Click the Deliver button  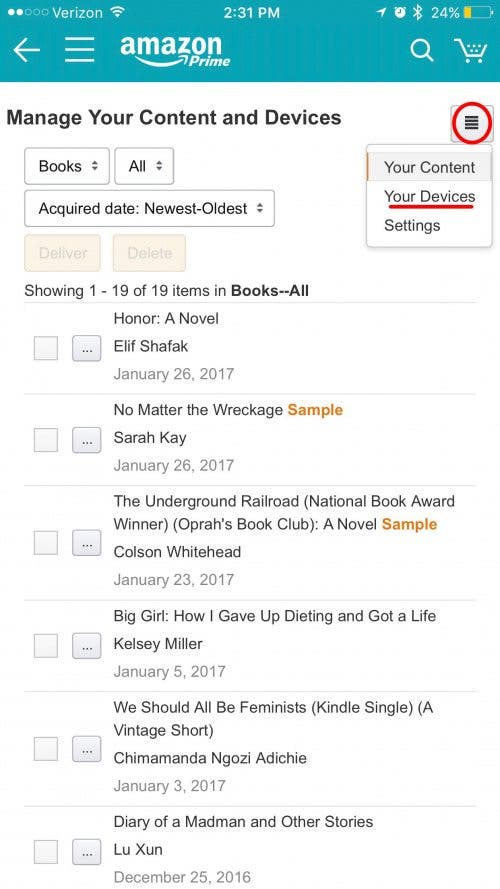pyautogui.click(x=62, y=253)
